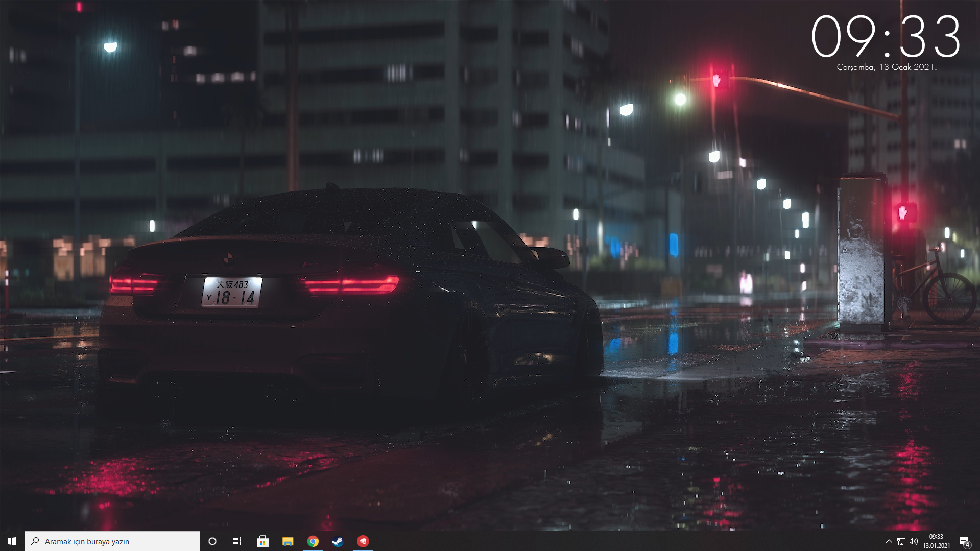Open the system tray network icon
The height and width of the screenshot is (551, 980).
901,541
